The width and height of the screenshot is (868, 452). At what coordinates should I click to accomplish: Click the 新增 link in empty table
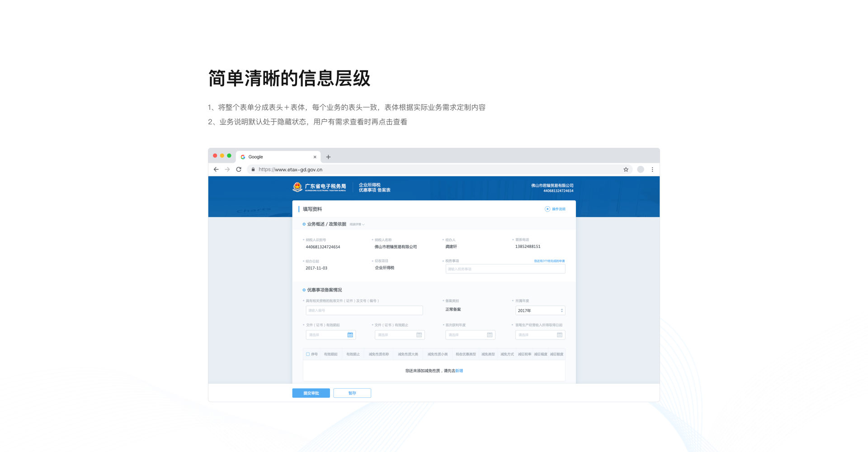pos(459,371)
